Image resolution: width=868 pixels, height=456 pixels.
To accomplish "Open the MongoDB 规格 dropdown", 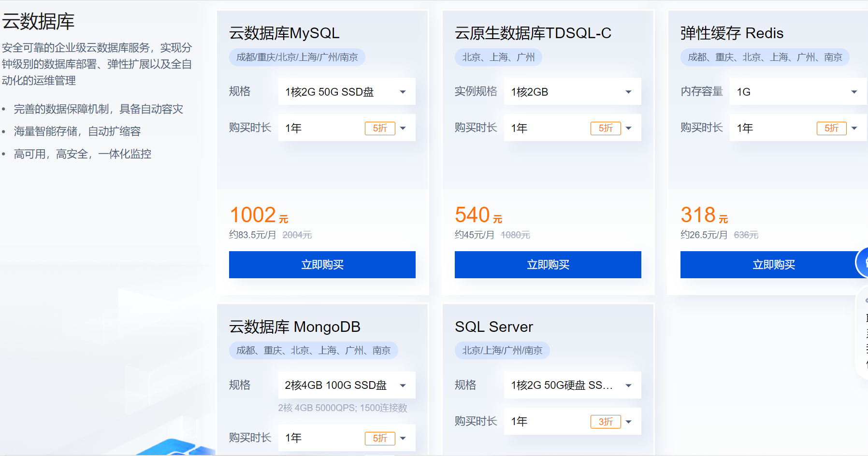I will (x=347, y=385).
